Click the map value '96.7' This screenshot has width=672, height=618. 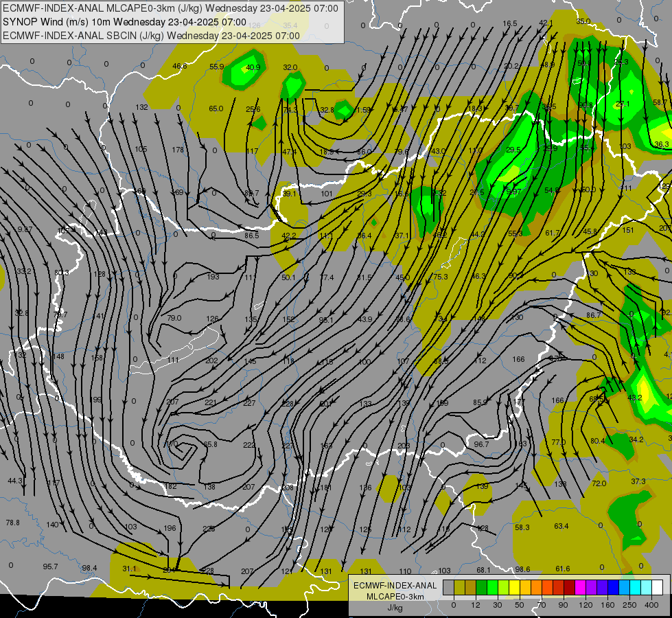tap(481, 444)
